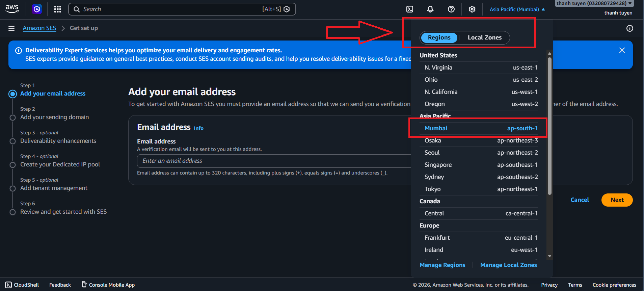Click the search magnifier icon
The height and width of the screenshot is (291, 644).
pos(77,9)
